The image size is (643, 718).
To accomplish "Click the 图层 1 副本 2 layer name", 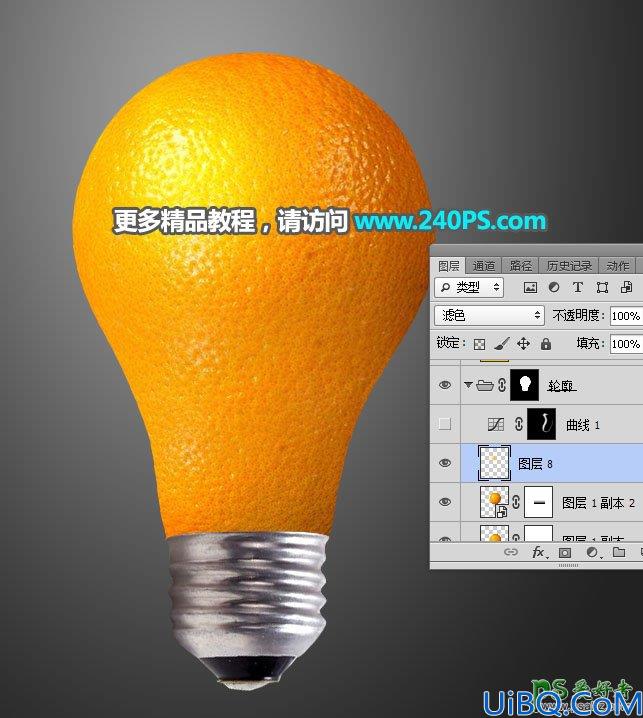I will [598, 503].
